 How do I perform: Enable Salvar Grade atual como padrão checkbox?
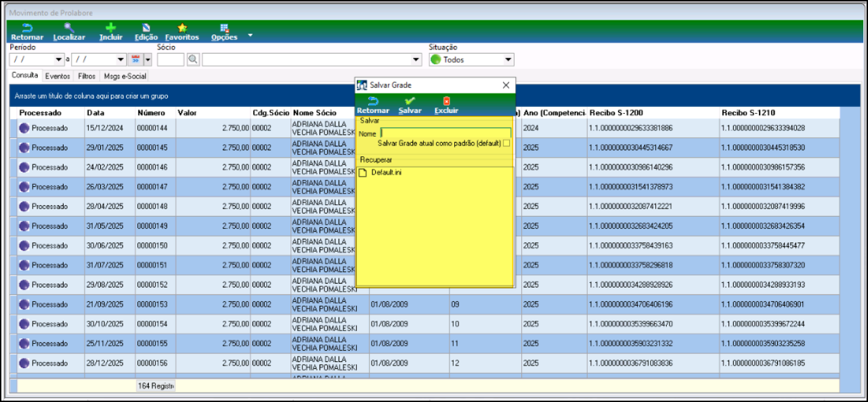pos(506,143)
